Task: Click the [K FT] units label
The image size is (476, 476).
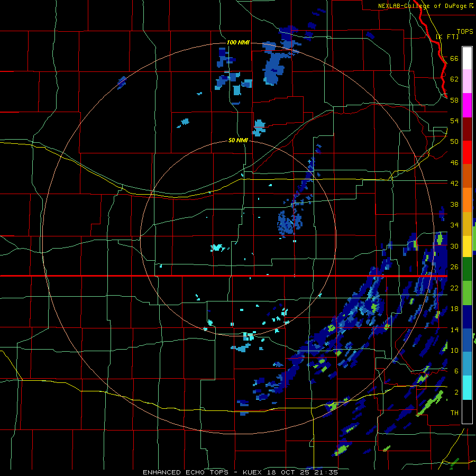Action: click(447, 36)
